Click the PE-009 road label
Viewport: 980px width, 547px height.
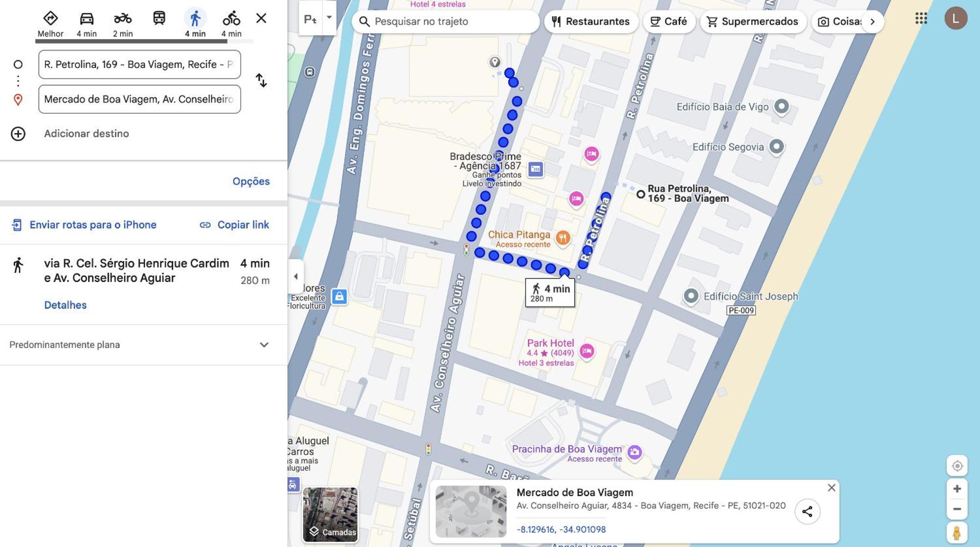pos(741,310)
